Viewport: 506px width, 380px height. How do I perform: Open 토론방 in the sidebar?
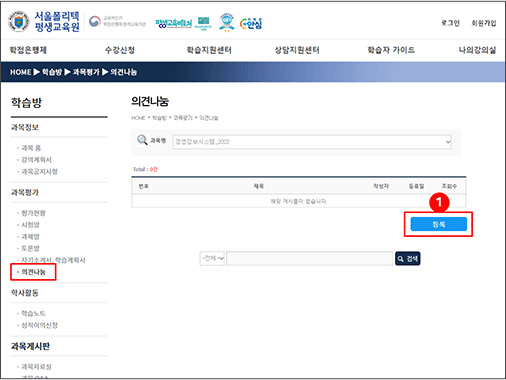coord(30,248)
